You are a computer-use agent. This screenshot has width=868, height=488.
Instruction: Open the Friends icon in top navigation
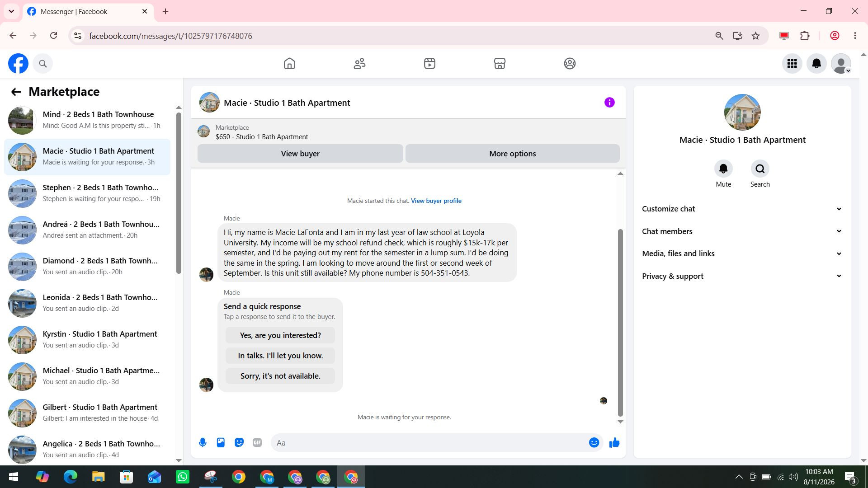point(359,64)
